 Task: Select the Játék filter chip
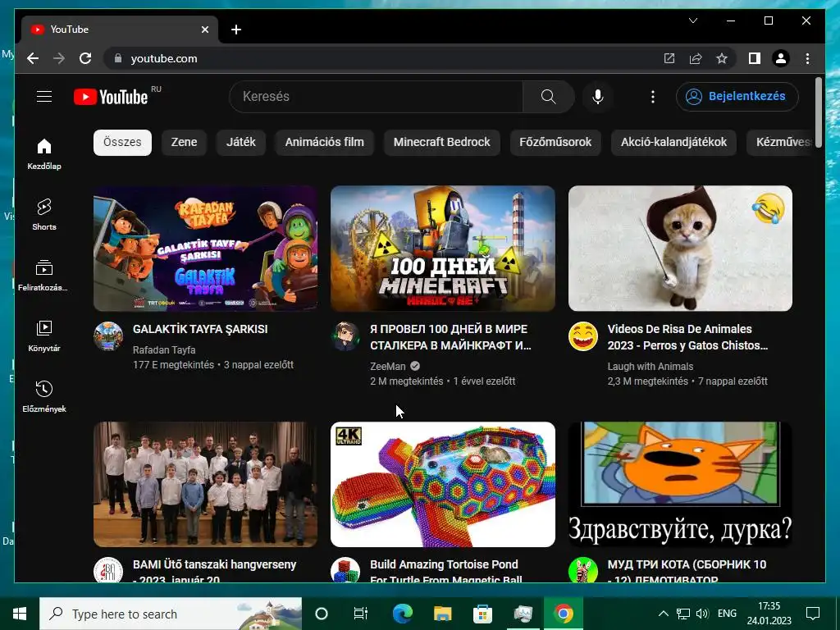point(241,142)
